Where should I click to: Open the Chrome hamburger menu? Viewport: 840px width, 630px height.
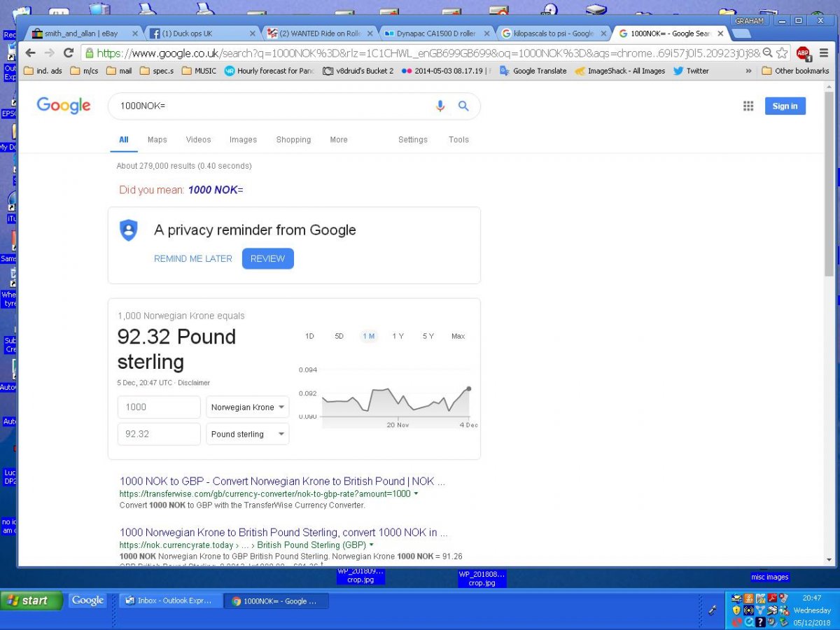coord(824,53)
